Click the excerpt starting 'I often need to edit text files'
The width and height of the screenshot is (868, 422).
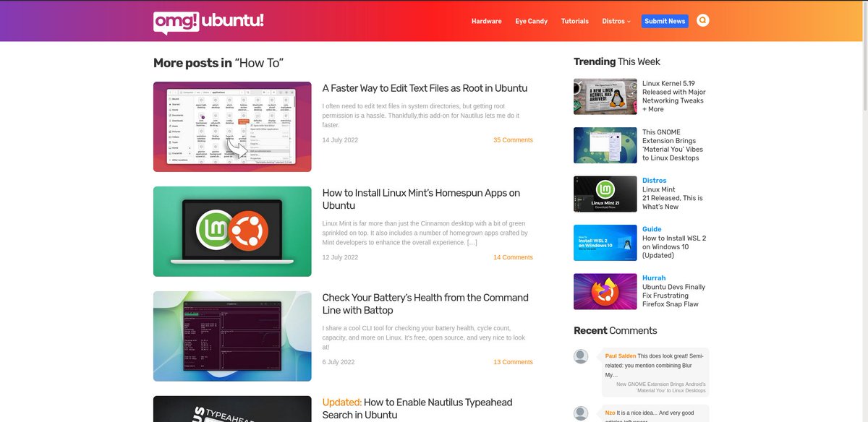point(422,115)
